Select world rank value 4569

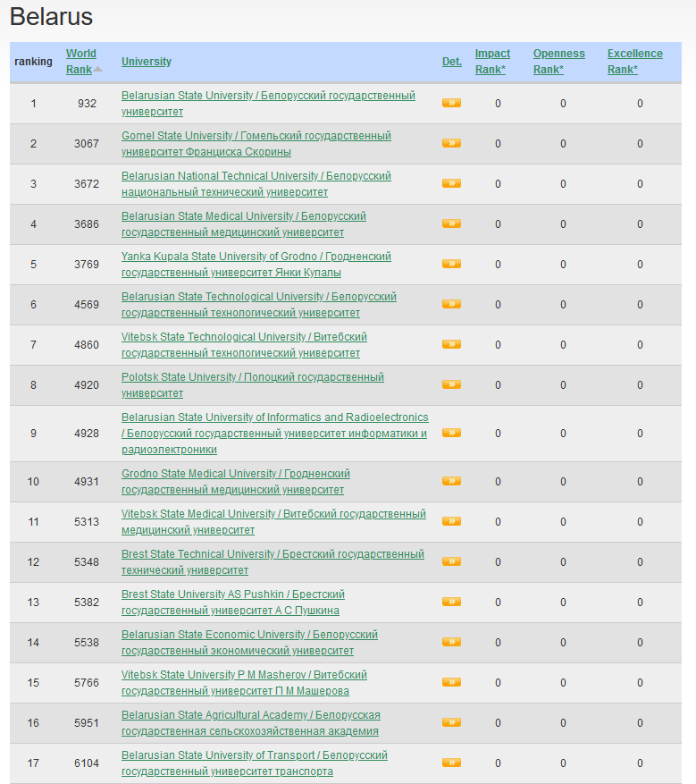[87, 305]
